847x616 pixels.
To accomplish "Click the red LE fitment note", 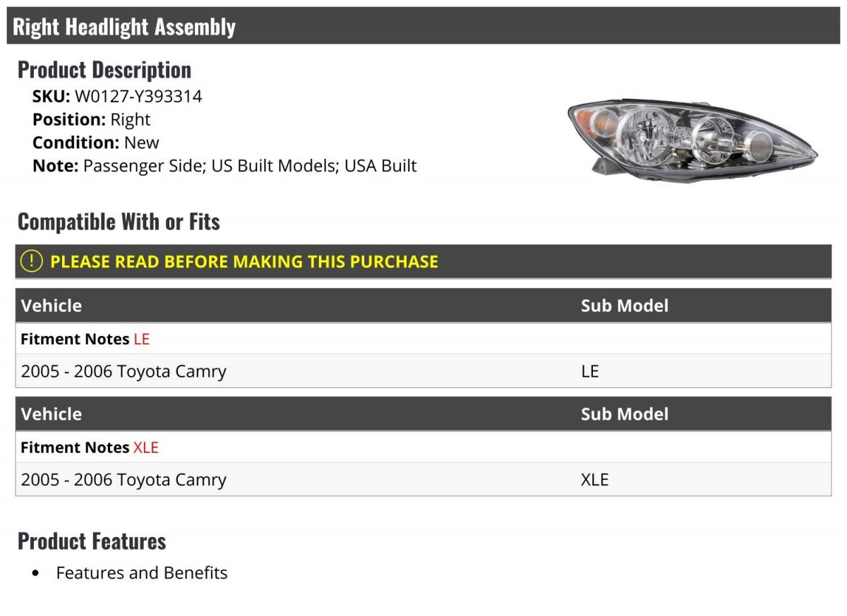I will pyautogui.click(x=142, y=339).
